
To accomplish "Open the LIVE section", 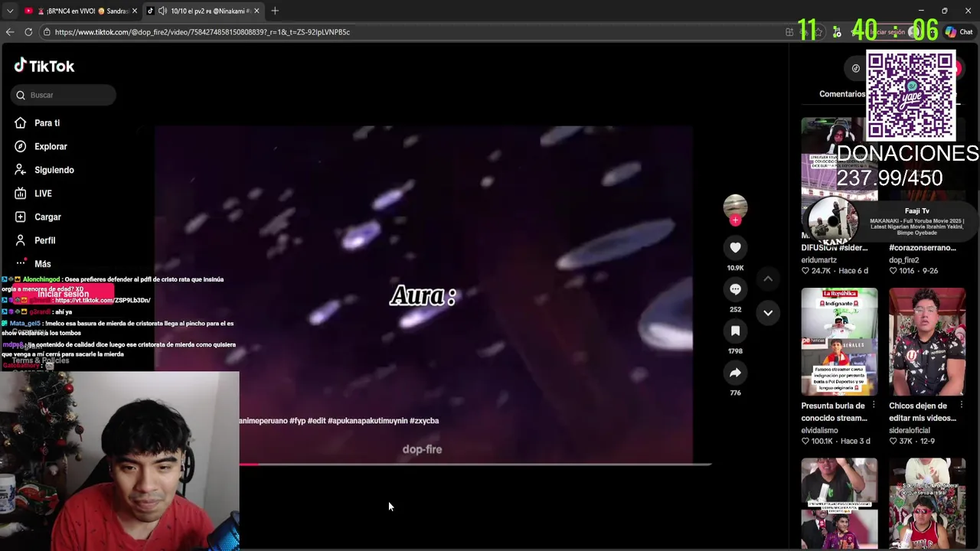I will click(43, 194).
